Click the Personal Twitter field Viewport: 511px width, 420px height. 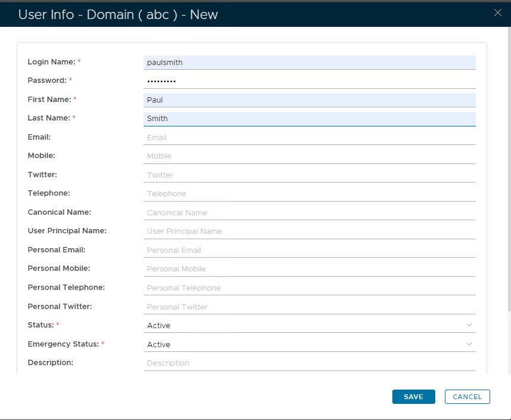[309, 307]
